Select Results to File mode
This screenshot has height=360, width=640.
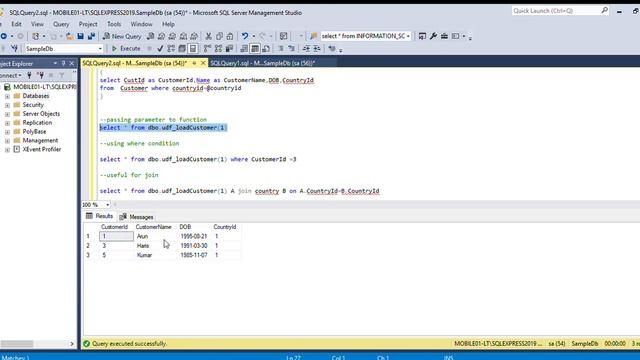[x=266, y=49]
